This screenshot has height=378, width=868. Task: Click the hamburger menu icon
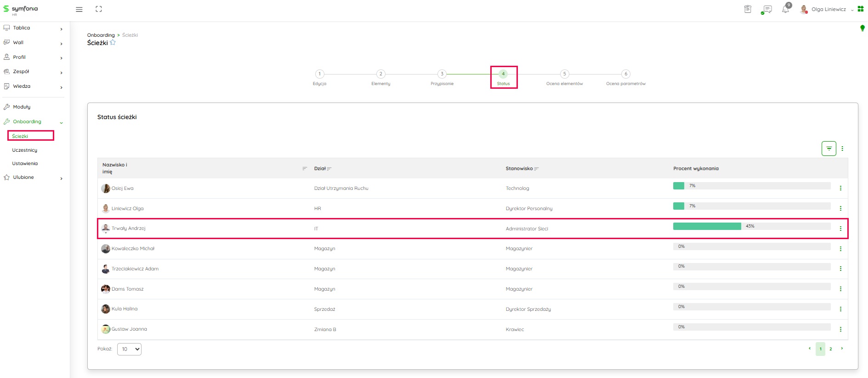click(79, 9)
